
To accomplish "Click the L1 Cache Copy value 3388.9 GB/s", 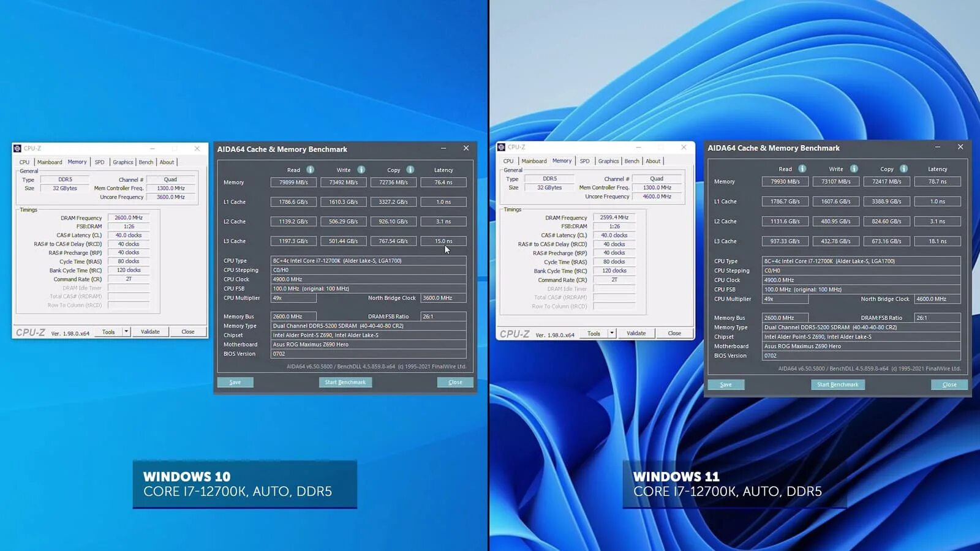I will [886, 201].
